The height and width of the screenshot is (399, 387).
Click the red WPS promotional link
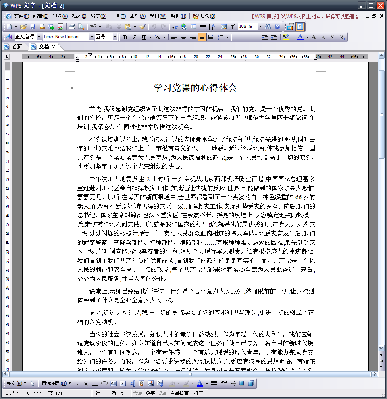305,16
